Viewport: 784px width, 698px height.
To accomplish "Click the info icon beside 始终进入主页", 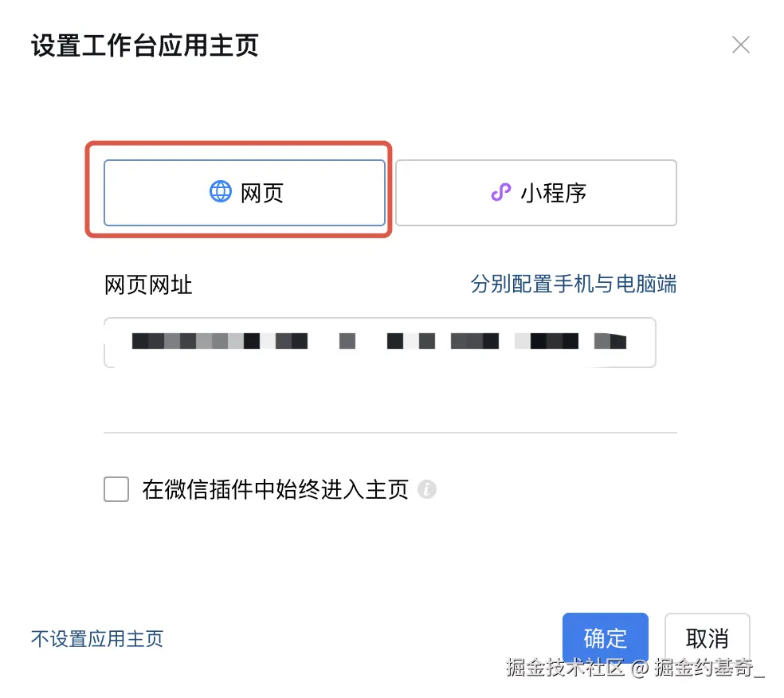I will pos(428,489).
